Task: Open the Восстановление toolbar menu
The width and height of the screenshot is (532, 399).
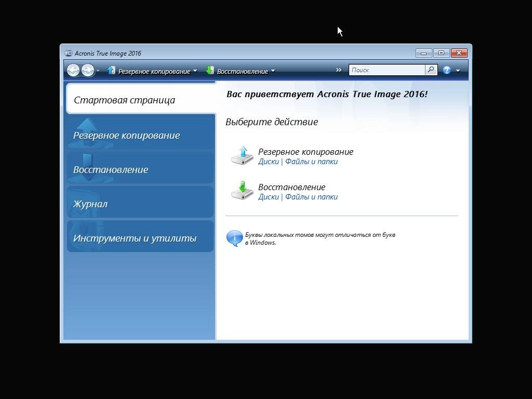Action: [x=242, y=71]
